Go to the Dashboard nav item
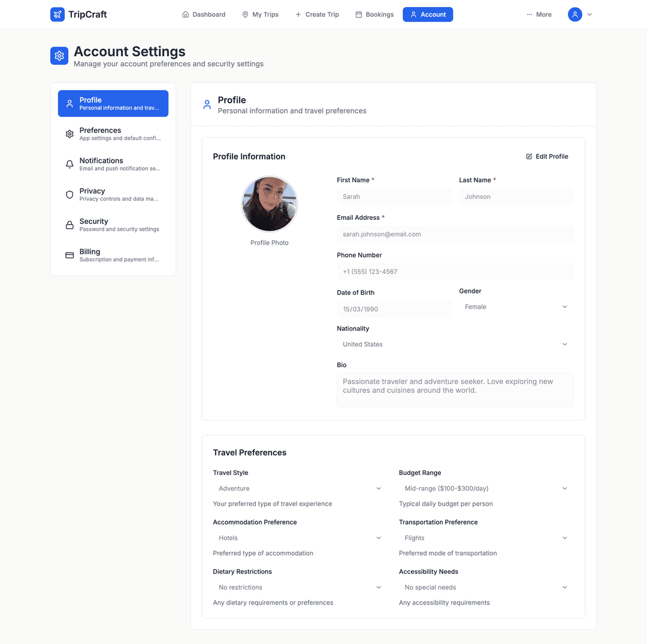This screenshot has width=647, height=644. [x=204, y=14]
